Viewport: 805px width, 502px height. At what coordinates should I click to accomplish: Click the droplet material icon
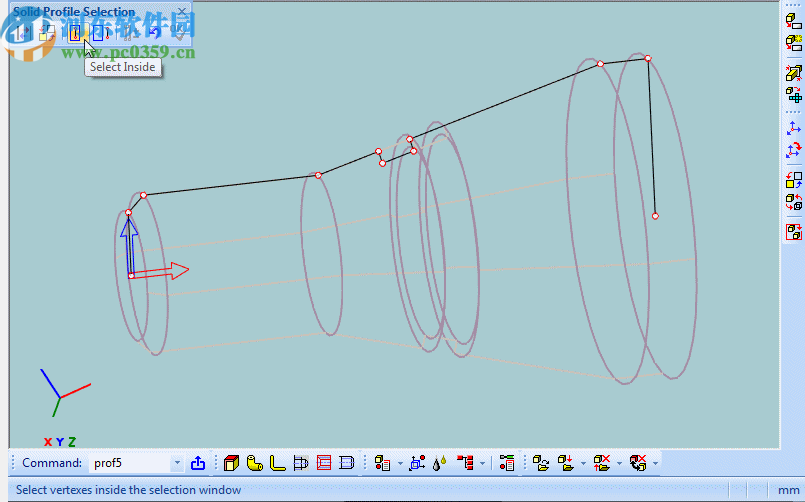point(439,463)
